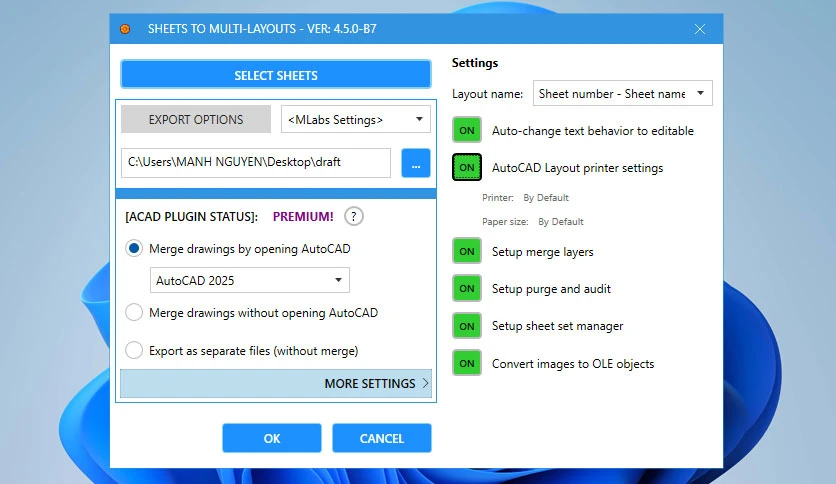Click the SELECT SHEETS button

coord(276,74)
